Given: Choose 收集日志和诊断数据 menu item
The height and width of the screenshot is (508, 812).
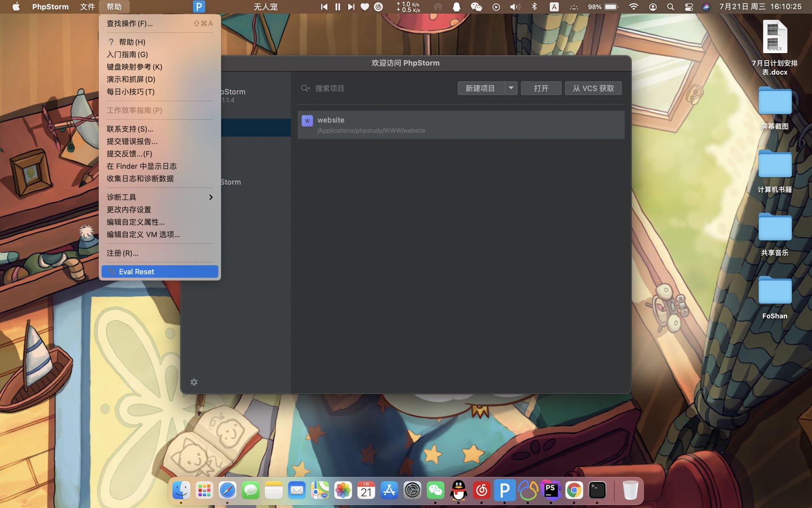Looking at the screenshot, I should (x=160, y=178).
